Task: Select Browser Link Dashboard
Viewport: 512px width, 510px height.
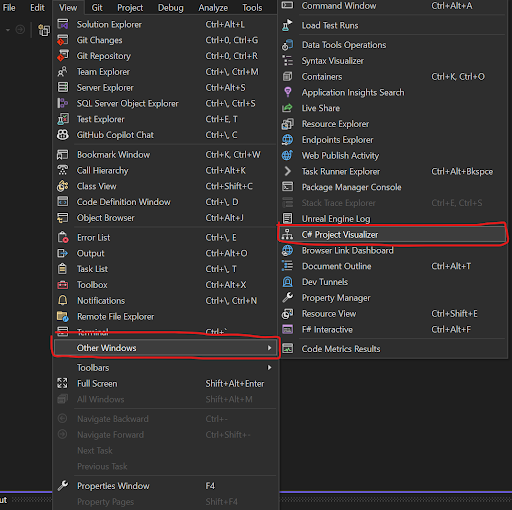Action: [x=392, y=250]
